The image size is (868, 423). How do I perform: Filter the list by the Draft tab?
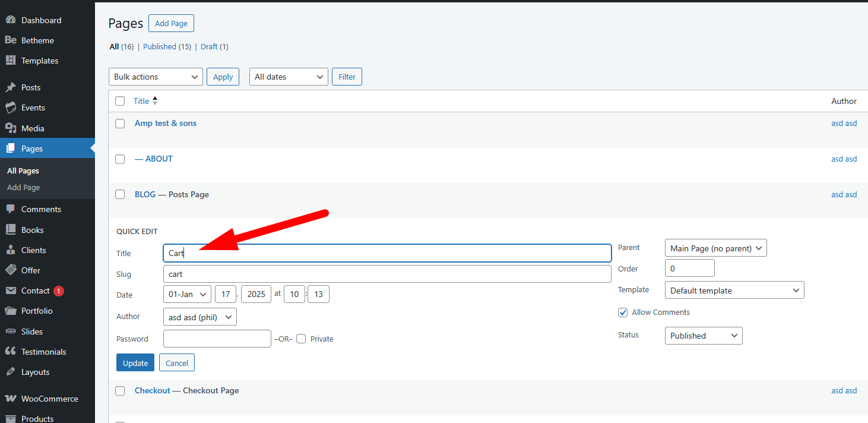pyautogui.click(x=209, y=46)
